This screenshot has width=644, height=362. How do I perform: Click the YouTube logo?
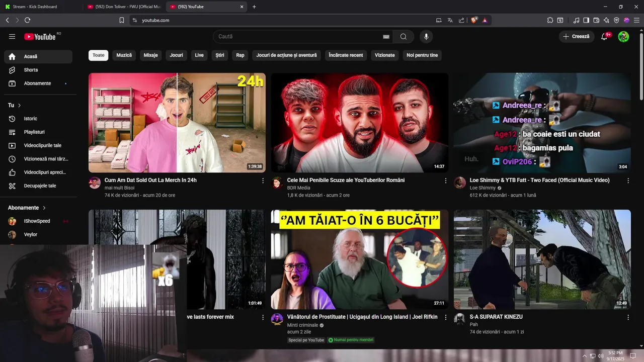[40, 37]
